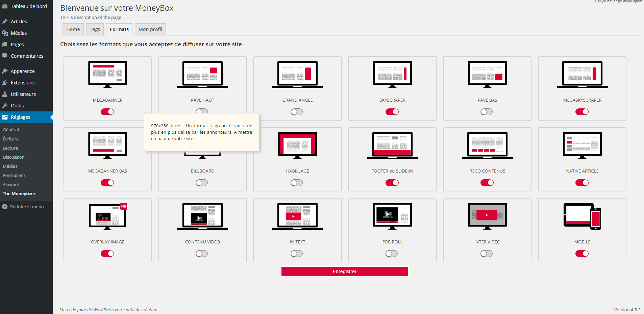Click the Enregistrer save button
The width and height of the screenshot is (644, 314).
[x=345, y=271]
